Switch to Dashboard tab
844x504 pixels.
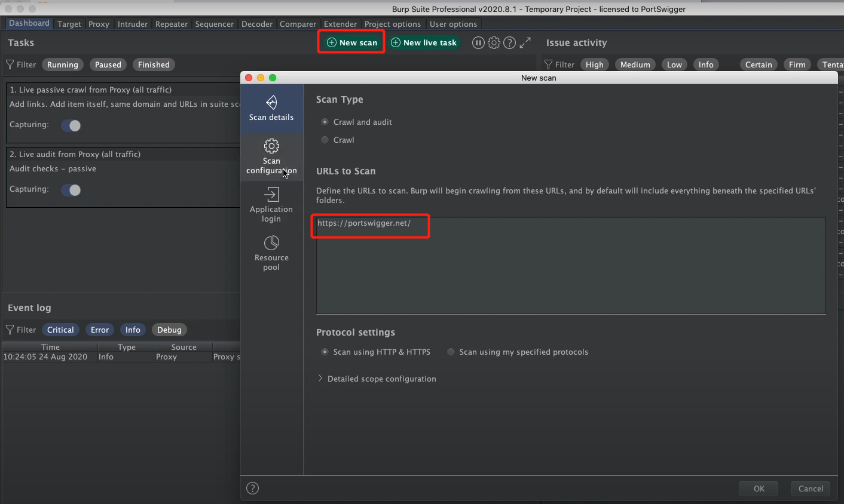click(x=29, y=23)
